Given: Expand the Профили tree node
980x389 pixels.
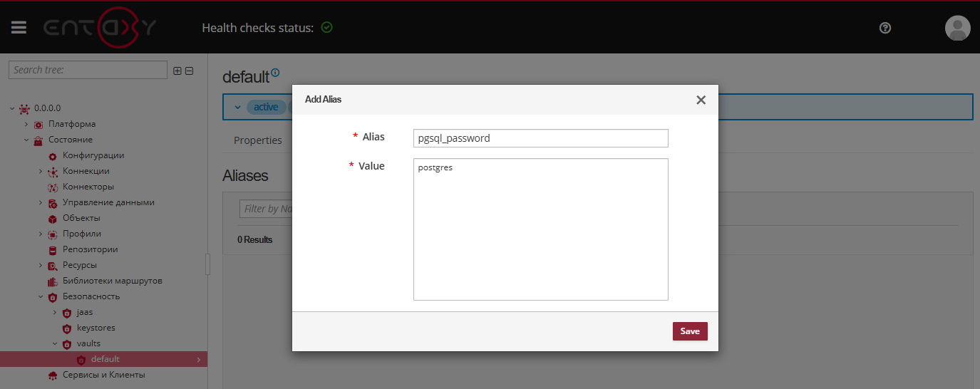Looking at the screenshot, I should coord(41,234).
